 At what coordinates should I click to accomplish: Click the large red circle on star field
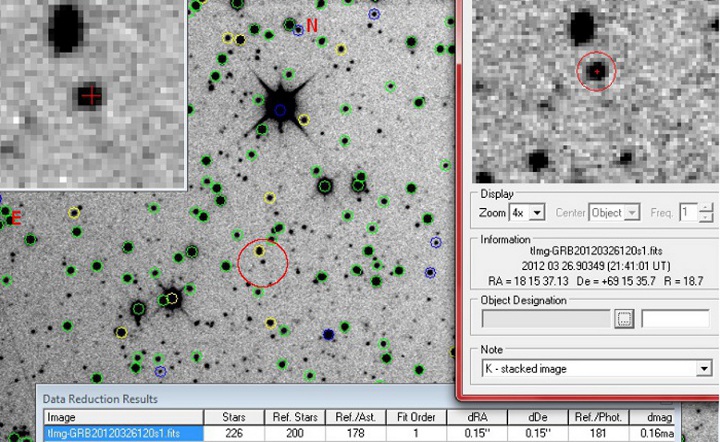263,263
